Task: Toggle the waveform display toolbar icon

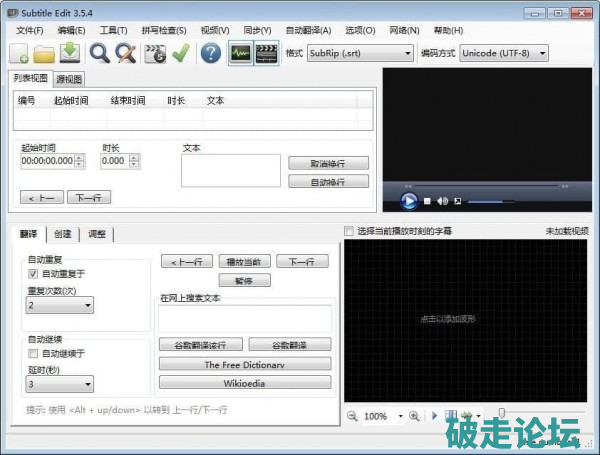Action: pos(240,54)
